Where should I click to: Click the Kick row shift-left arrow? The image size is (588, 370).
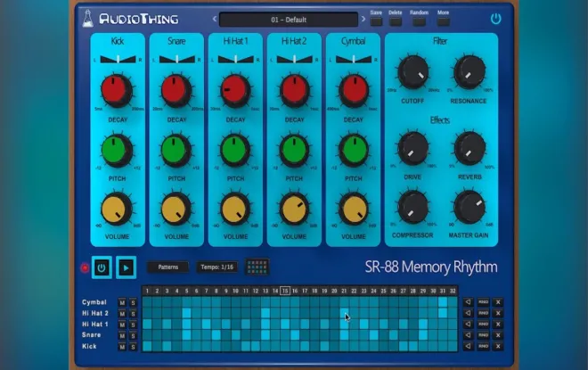468,346
